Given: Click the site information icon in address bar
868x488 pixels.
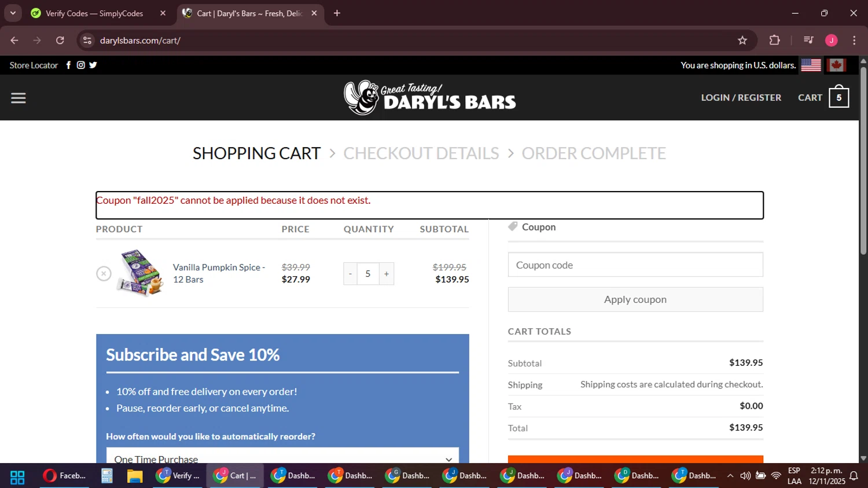Looking at the screenshot, I should (87, 40).
